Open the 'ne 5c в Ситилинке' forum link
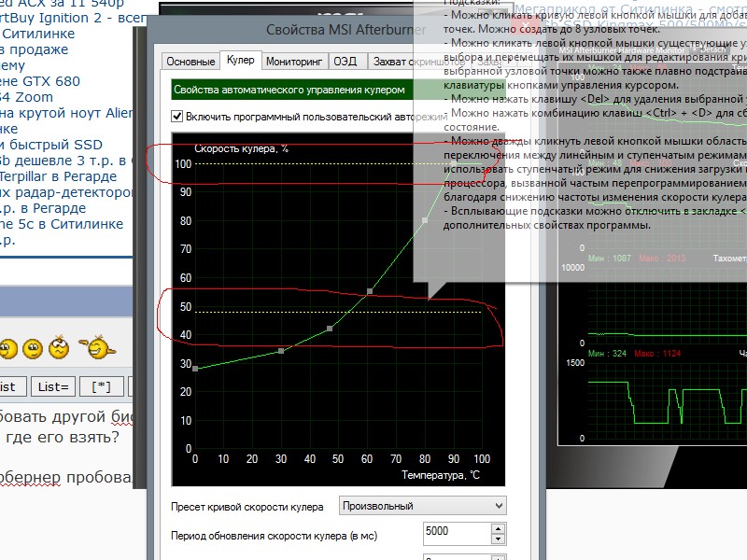The image size is (747, 560). [62, 224]
